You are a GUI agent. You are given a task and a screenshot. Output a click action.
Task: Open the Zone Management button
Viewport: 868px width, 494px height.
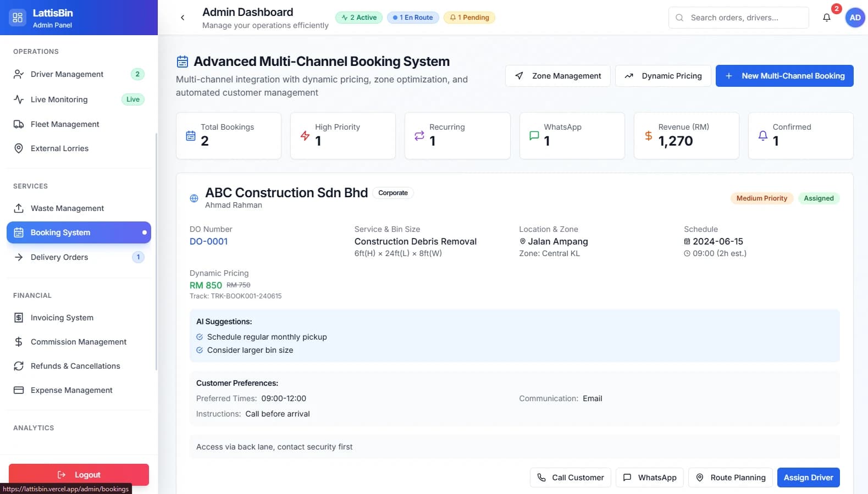pos(557,76)
